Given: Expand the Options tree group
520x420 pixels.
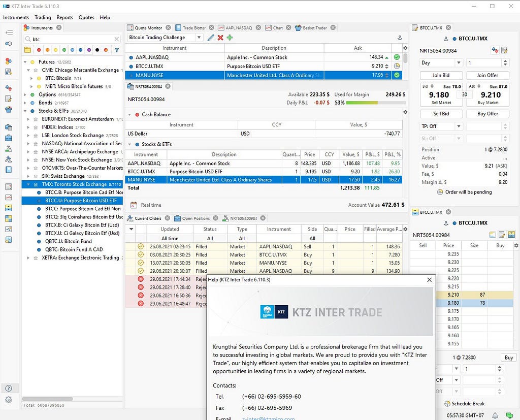Looking at the screenshot, I should coord(25,94).
